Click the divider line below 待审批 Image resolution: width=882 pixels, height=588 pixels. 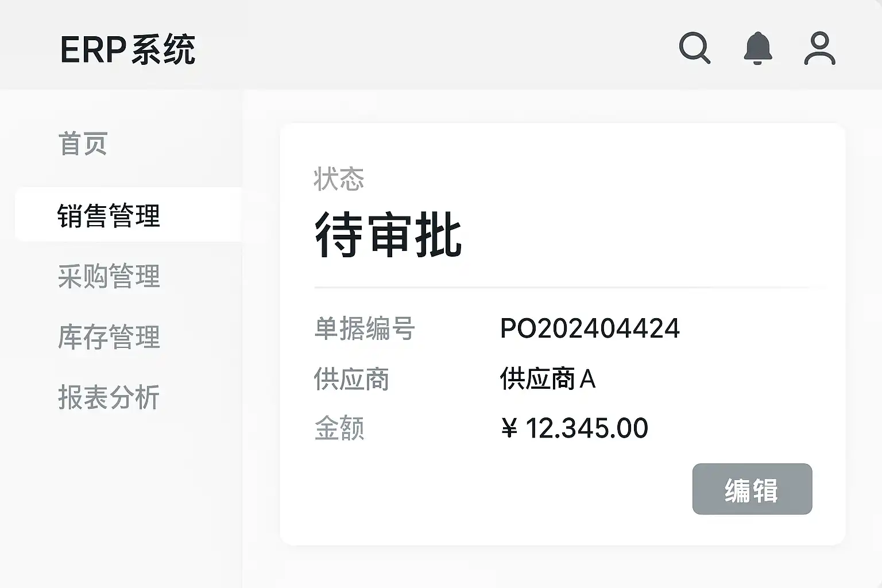[x=563, y=286]
